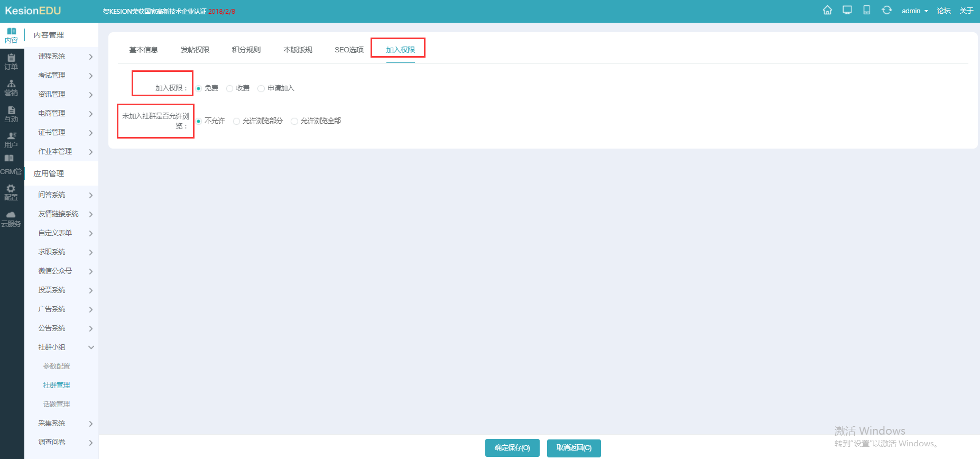Expand the 课程系统 menu item
Viewport: 980px width, 459px height.
point(65,57)
